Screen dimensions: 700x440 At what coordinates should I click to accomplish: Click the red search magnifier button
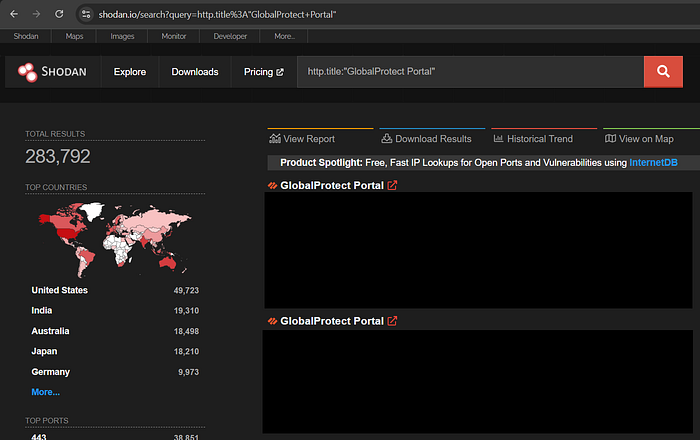[663, 71]
